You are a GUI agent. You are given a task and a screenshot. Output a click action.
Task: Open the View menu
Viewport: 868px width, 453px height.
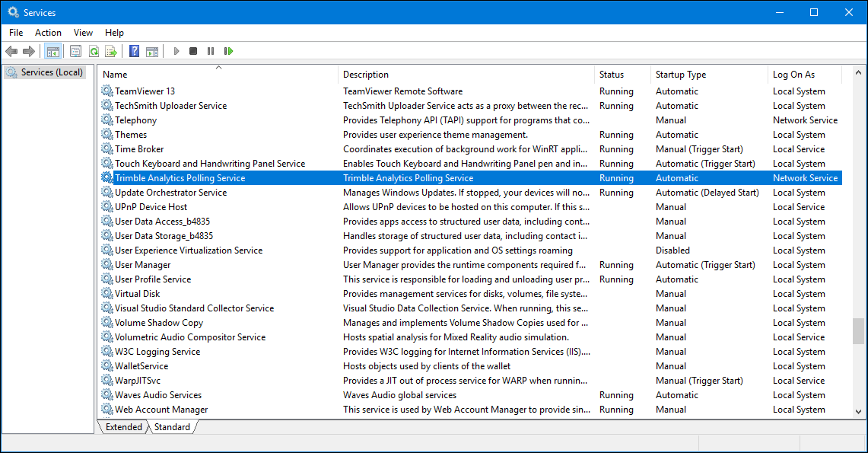click(83, 33)
